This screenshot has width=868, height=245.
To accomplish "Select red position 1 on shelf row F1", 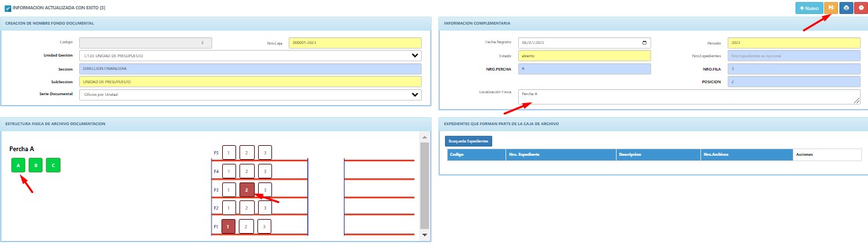I will (x=229, y=226).
